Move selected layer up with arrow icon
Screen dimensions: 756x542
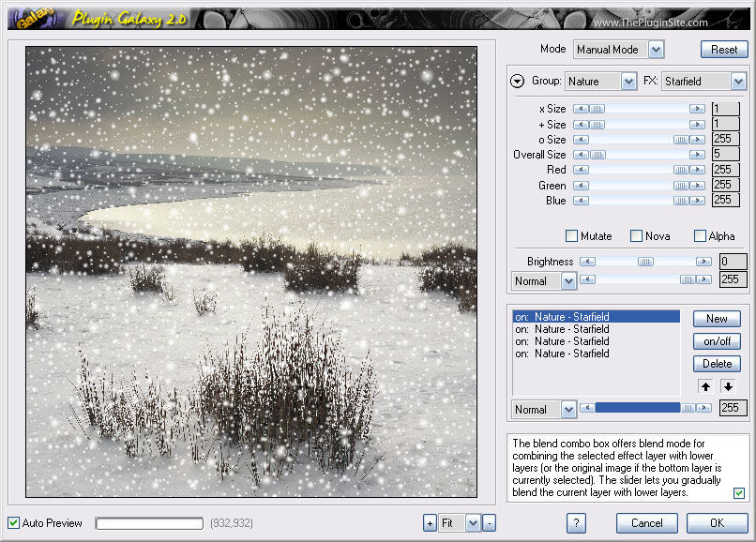705,386
